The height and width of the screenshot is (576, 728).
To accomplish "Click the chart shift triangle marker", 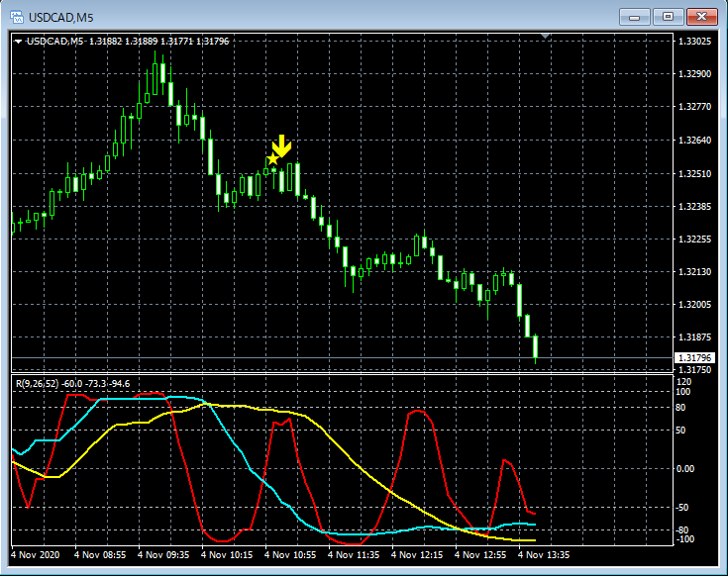I will click(x=546, y=36).
